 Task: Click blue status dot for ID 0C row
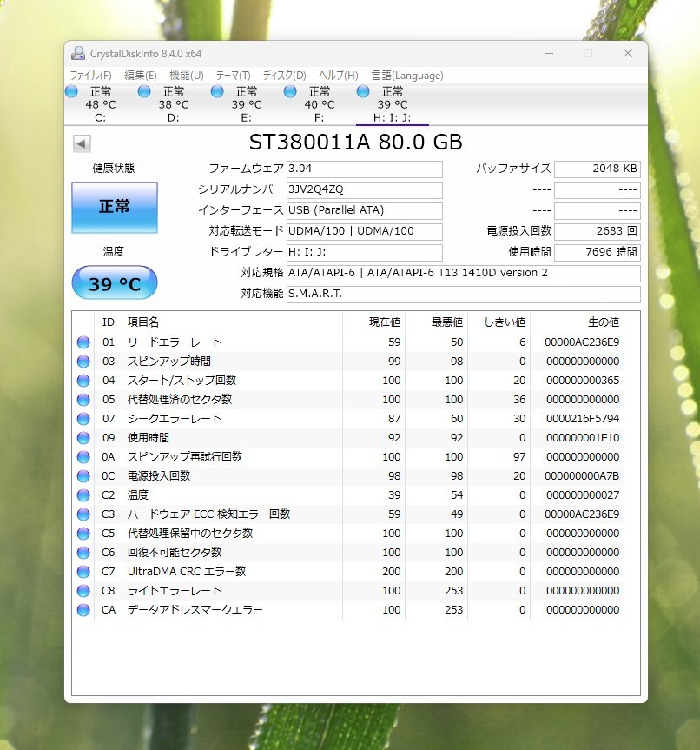click(83, 476)
